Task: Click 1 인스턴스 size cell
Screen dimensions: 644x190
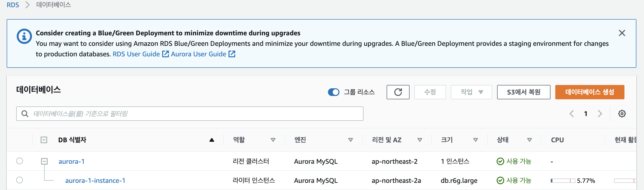Action: point(455,161)
